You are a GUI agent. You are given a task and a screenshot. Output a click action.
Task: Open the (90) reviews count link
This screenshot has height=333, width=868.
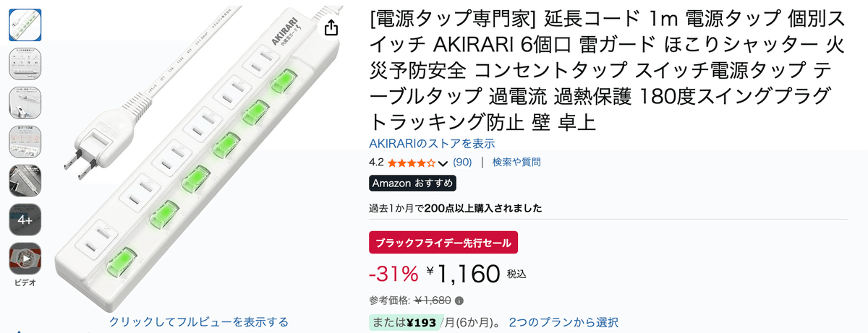tap(462, 163)
